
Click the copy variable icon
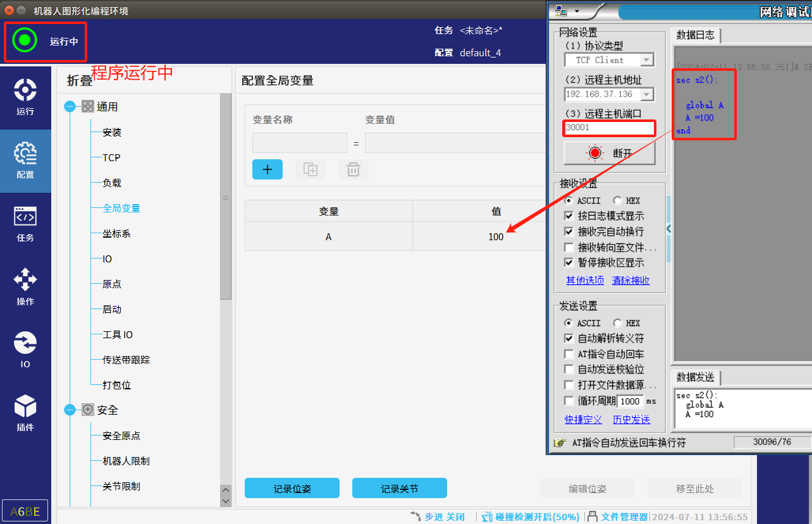point(311,169)
